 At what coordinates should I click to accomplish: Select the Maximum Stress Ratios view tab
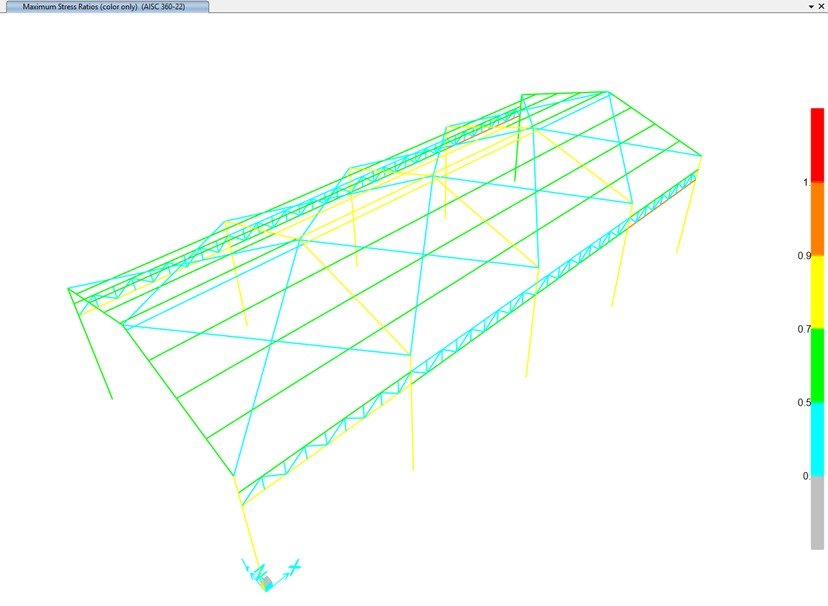(105, 6)
